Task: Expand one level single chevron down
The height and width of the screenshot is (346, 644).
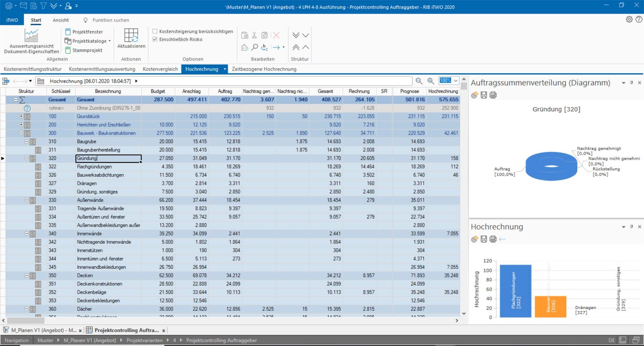Action: coord(306,35)
